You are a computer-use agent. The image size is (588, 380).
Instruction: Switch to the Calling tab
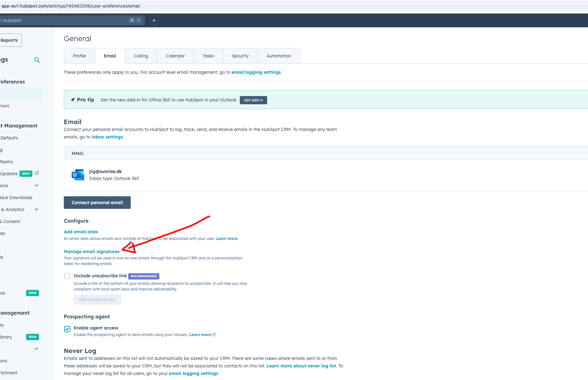[141, 56]
